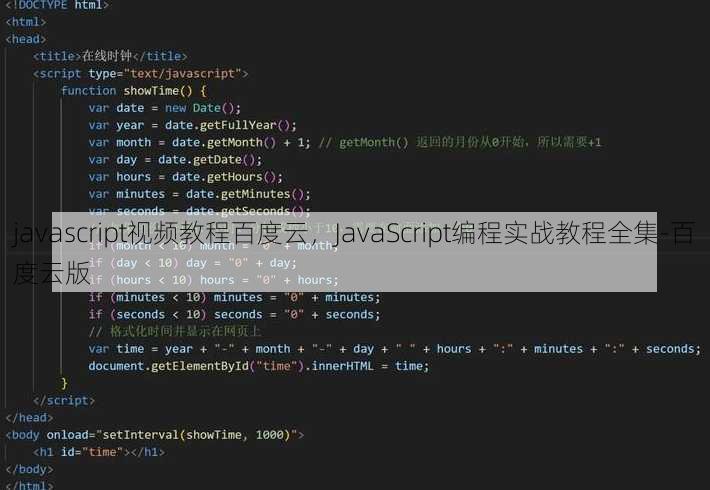Viewport: 710px width, 490px height.
Task: Click the line if (day < 10)
Action: 192,263
